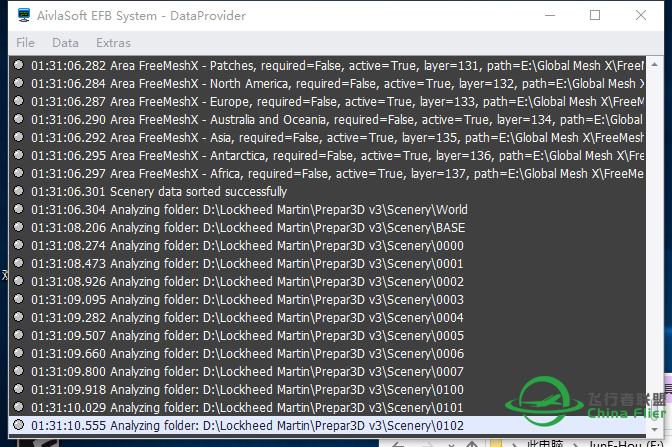Click the bullet icon of the Scenery\0102 entry
Screen dimensions: 672x447
pyautogui.click(x=18, y=425)
